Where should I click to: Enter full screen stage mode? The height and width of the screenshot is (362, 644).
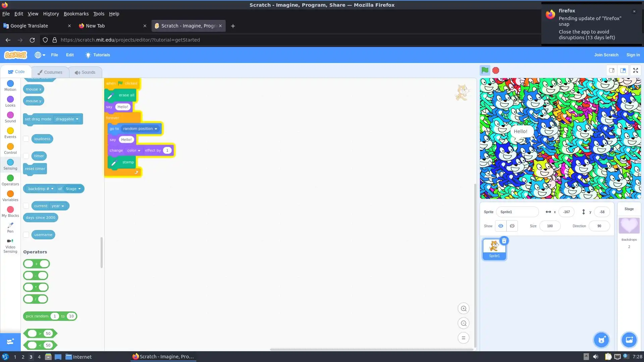click(x=635, y=70)
